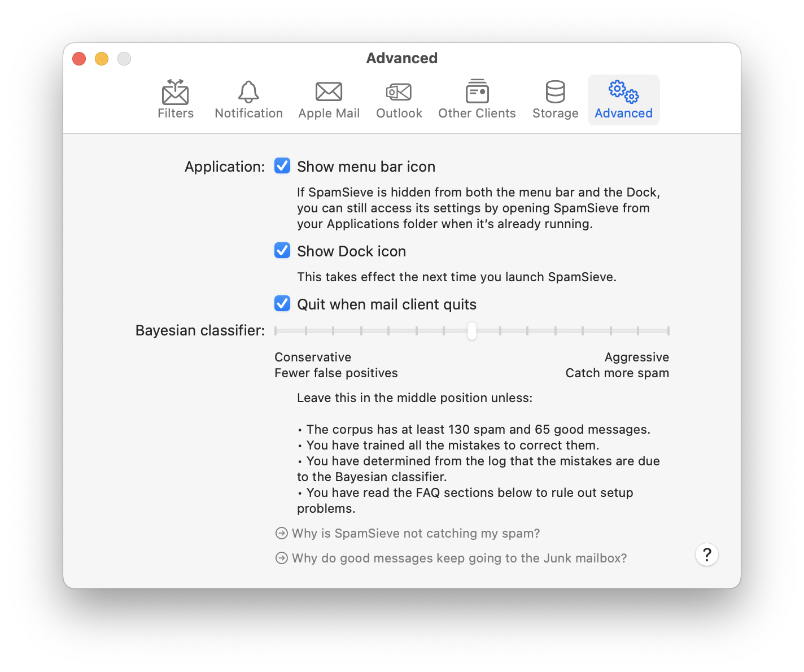
Task: Set slider to the most Aggressive tick
Action: [668, 331]
